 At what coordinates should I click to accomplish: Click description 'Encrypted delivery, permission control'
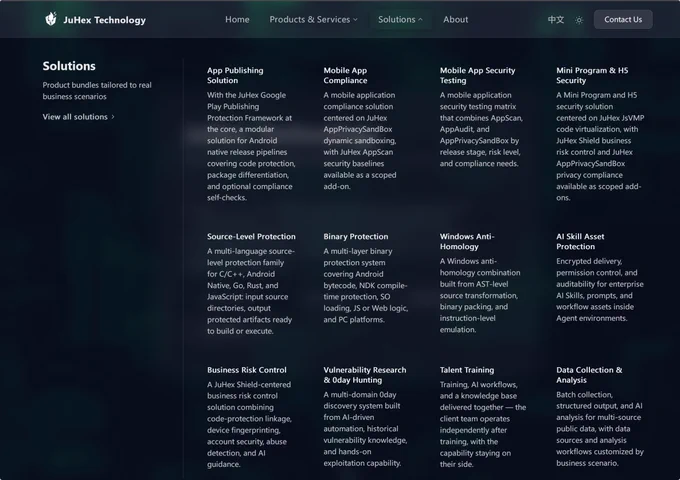pos(600,290)
